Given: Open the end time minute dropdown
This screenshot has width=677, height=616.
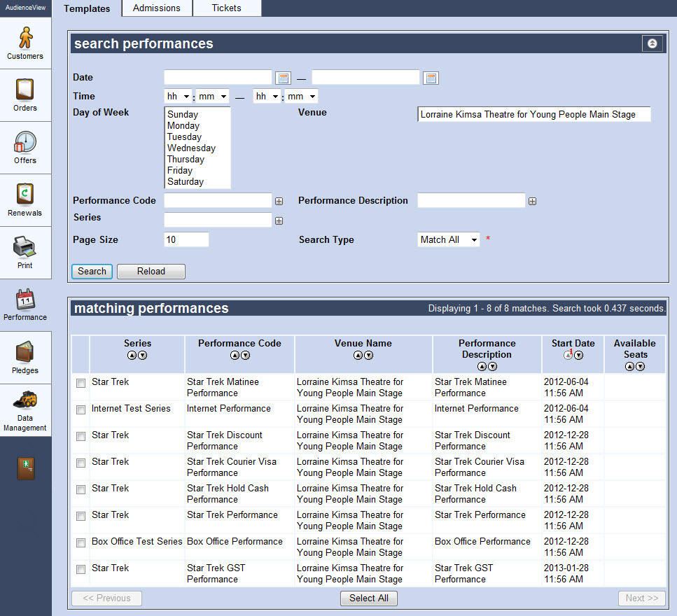Looking at the screenshot, I should [301, 97].
